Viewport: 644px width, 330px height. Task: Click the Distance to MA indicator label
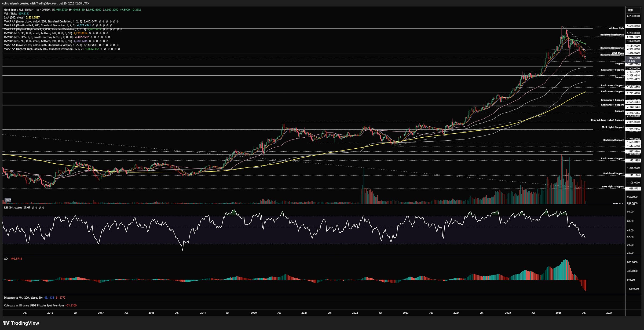(23, 298)
